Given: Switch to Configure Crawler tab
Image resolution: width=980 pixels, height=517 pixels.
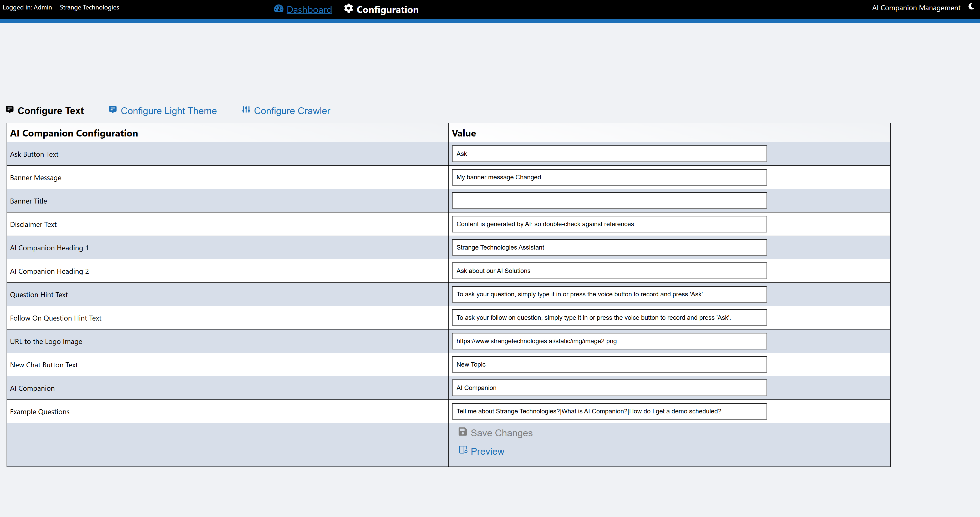Looking at the screenshot, I should [x=292, y=111].
